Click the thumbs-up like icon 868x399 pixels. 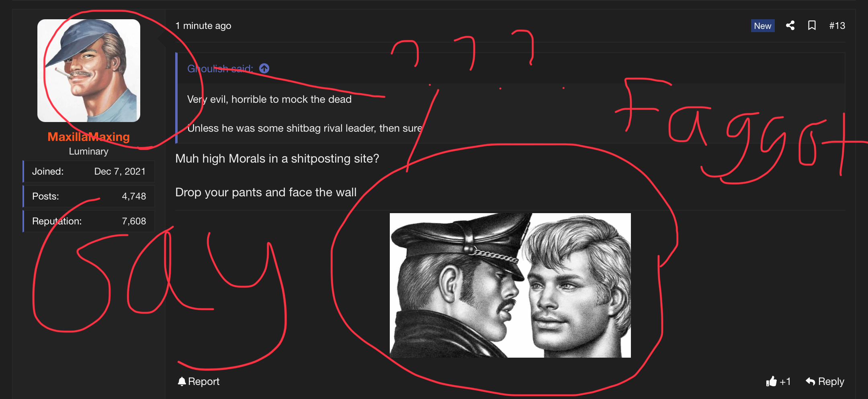coord(771,381)
